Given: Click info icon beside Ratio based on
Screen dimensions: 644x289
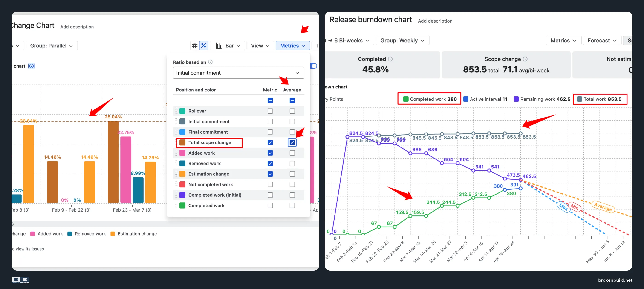Looking at the screenshot, I should pos(210,62).
